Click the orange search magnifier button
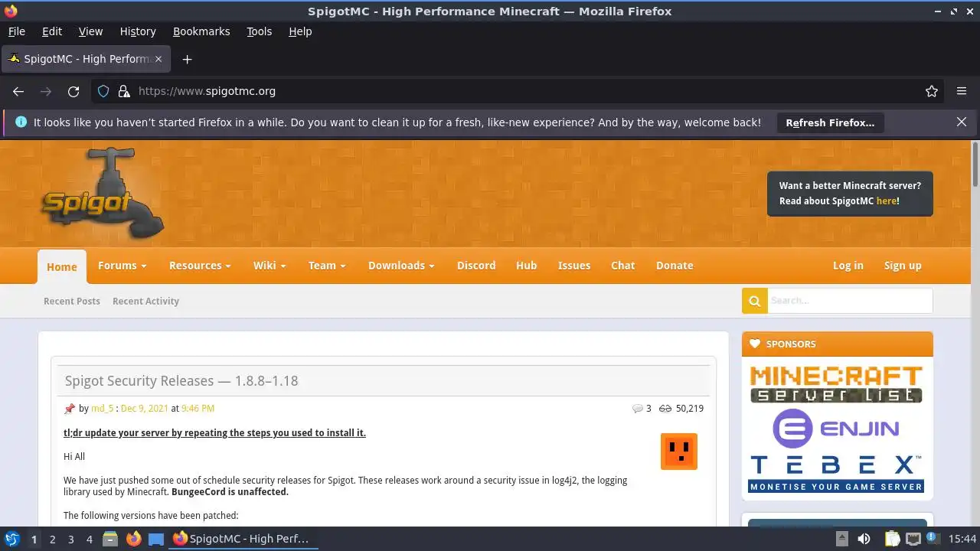This screenshot has height=551, width=980. point(754,301)
